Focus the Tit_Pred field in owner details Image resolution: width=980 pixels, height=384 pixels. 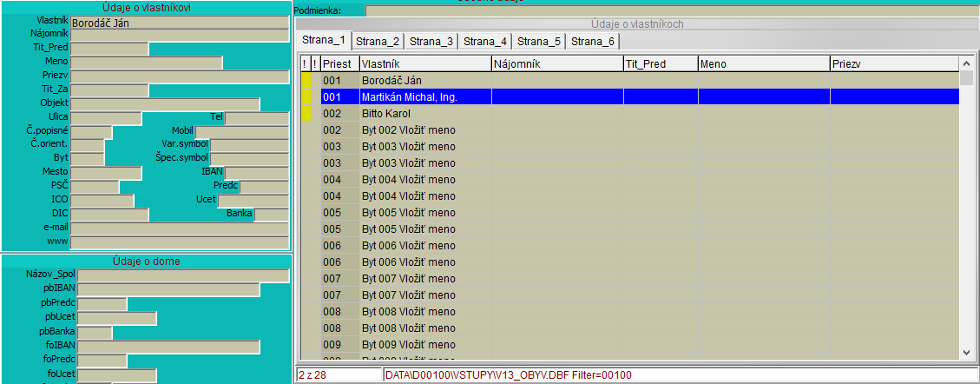109,49
